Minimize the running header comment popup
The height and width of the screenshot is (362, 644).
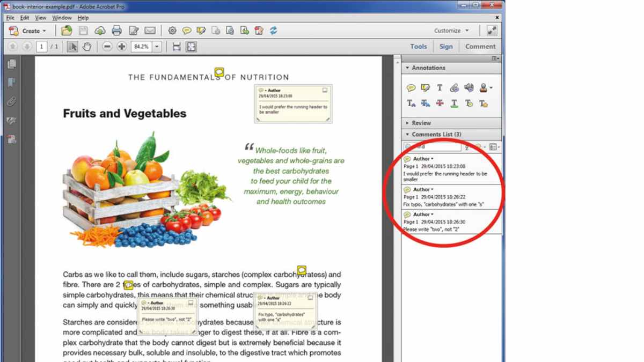[x=325, y=90]
